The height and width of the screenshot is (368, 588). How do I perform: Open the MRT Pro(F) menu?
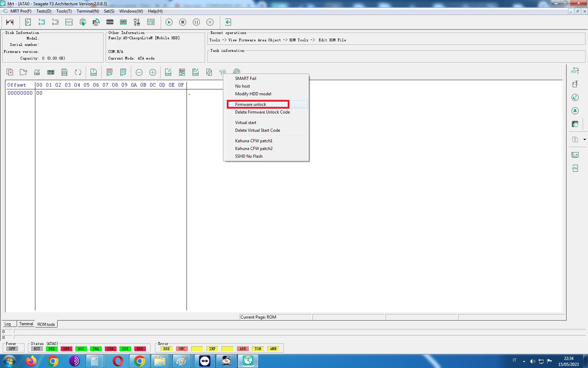pyautogui.click(x=21, y=11)
